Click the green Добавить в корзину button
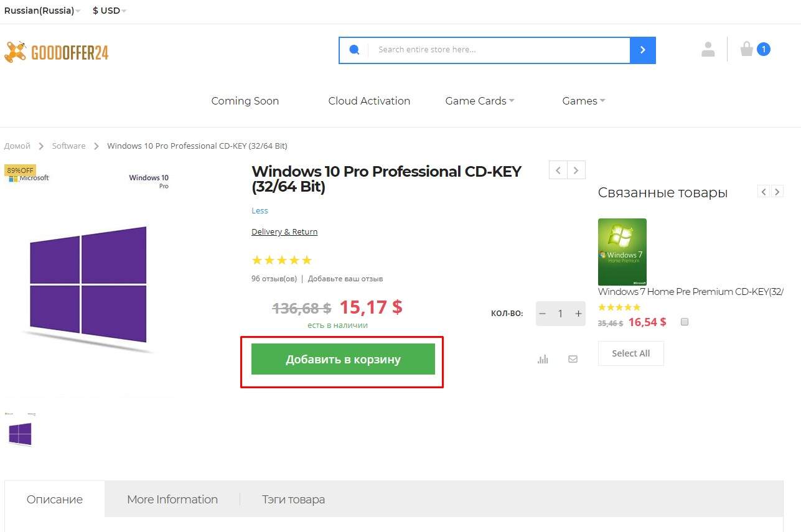This screenshot has height=532, width=801. pos(343,359)
